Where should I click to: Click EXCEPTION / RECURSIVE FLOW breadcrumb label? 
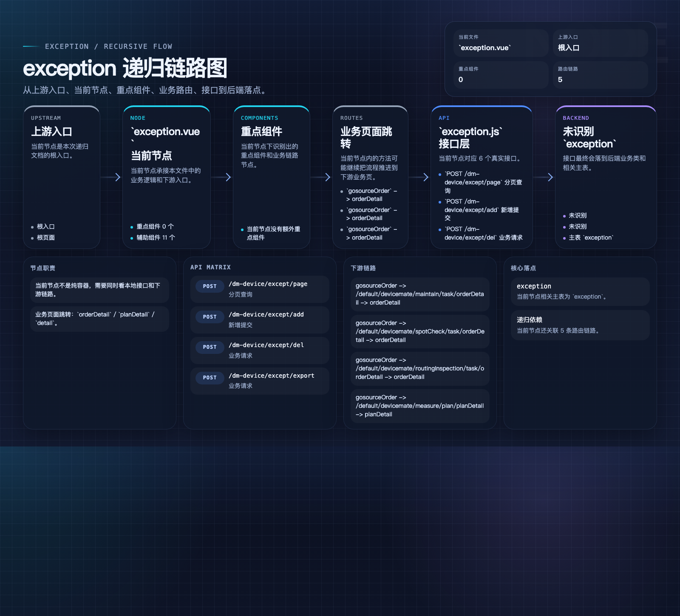[109, 46]
